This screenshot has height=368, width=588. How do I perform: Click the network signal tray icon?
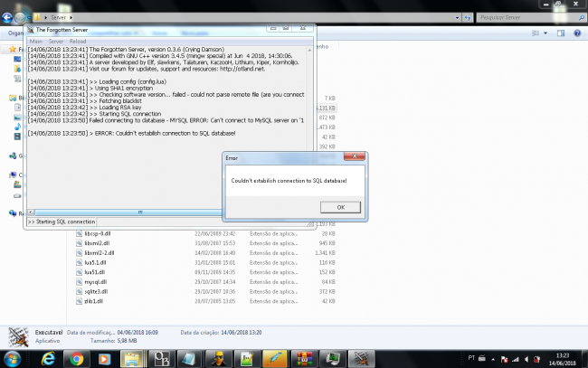coord(516,359)
